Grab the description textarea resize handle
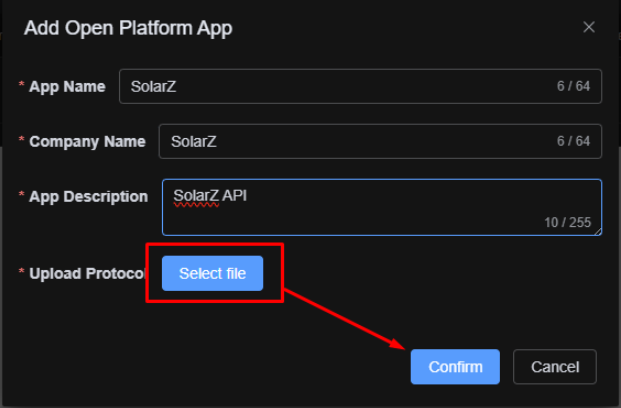The image size is (621, 408). click(x=597, y=231)
